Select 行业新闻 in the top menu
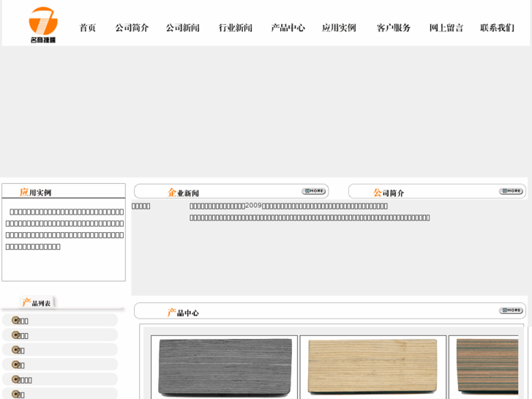The image size is (532, 399). [x=235, y=28]
